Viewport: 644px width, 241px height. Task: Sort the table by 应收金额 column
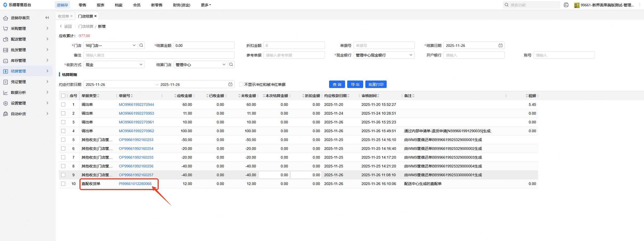[184, 96]
